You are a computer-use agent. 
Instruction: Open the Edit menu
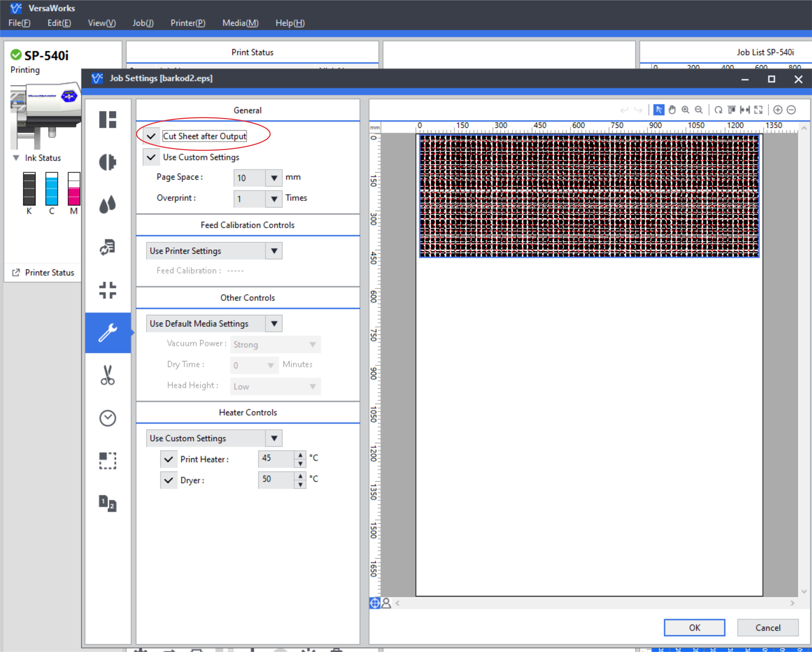click(x=59, y=23)
